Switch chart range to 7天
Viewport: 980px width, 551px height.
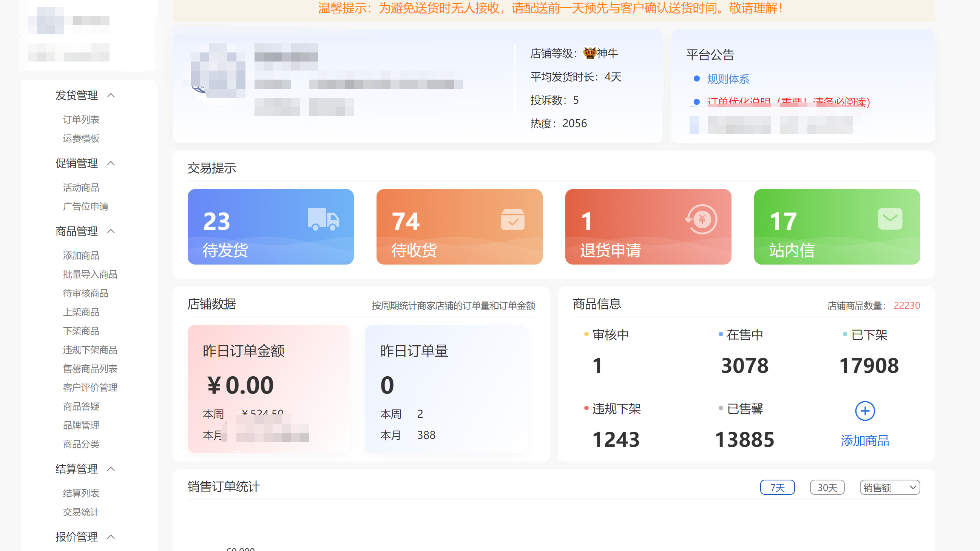point(777,488)
